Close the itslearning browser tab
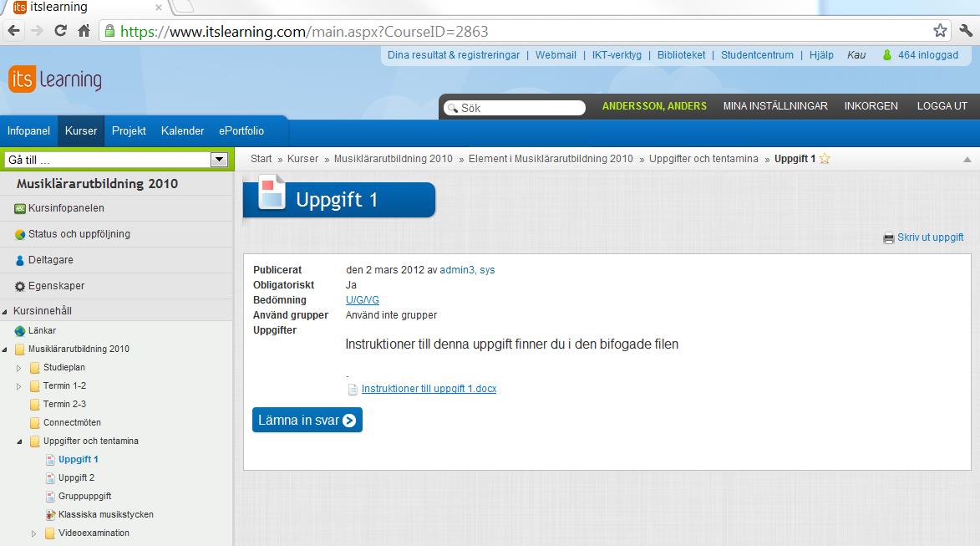 159,8
